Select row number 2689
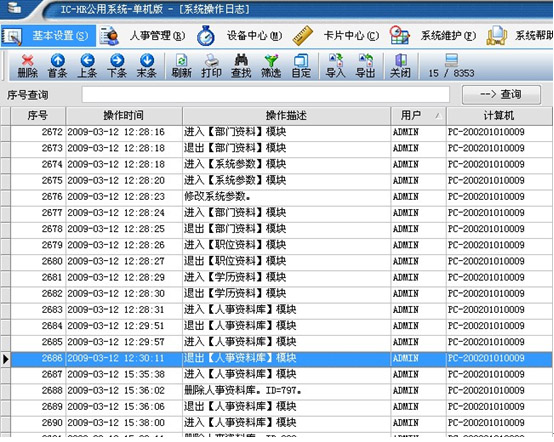This screenshot has width=554, height=442. pos(52,407)
